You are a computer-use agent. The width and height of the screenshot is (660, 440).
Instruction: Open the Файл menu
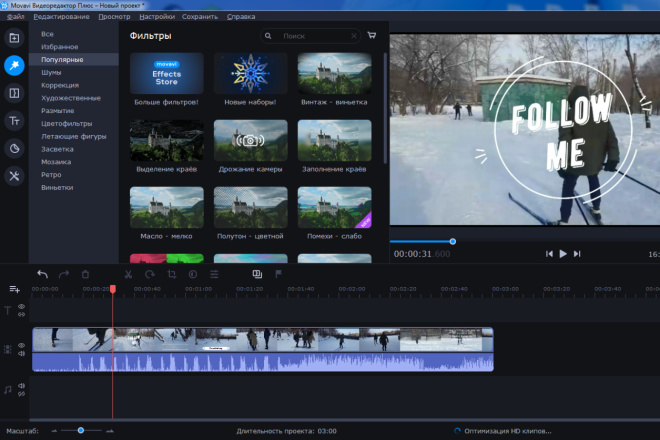16,16
